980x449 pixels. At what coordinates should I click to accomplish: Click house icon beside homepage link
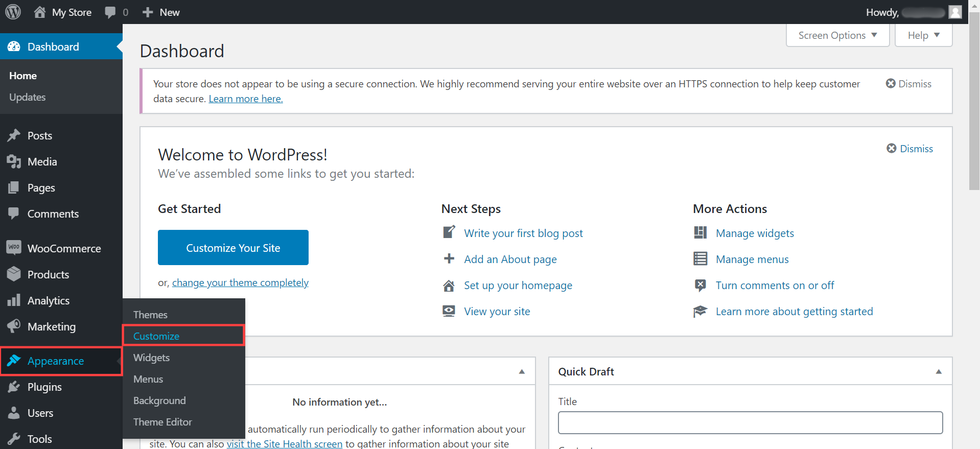449,286
